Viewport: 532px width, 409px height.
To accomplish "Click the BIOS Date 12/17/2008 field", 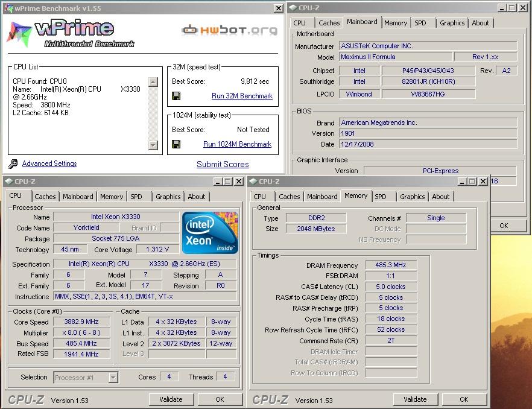I will (x=428, y=144).
